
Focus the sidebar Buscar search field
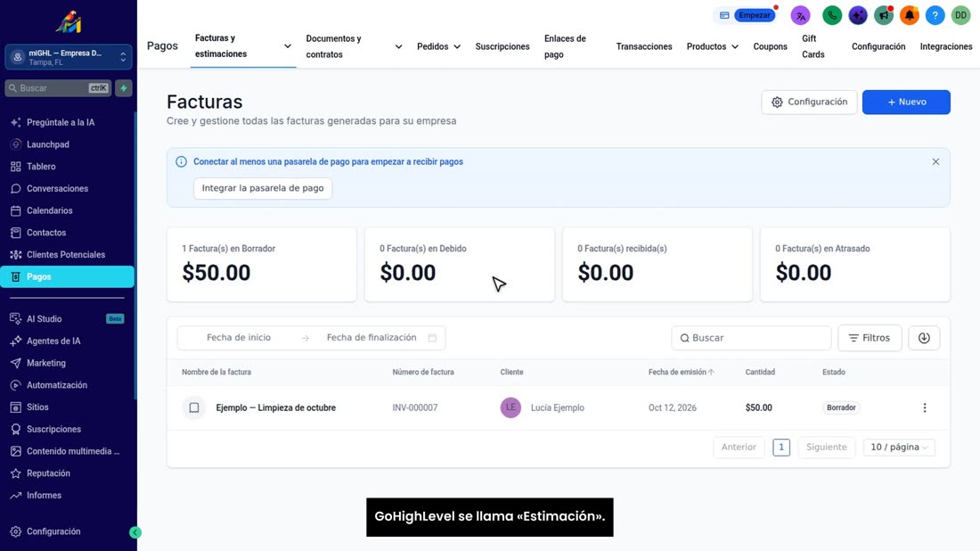58,88
